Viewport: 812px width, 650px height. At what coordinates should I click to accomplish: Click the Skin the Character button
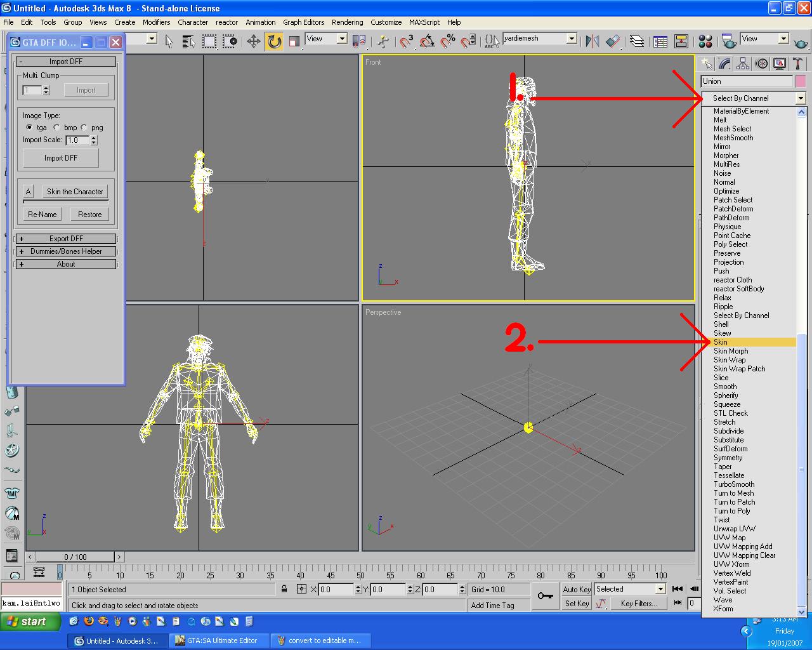pos(75,192)
